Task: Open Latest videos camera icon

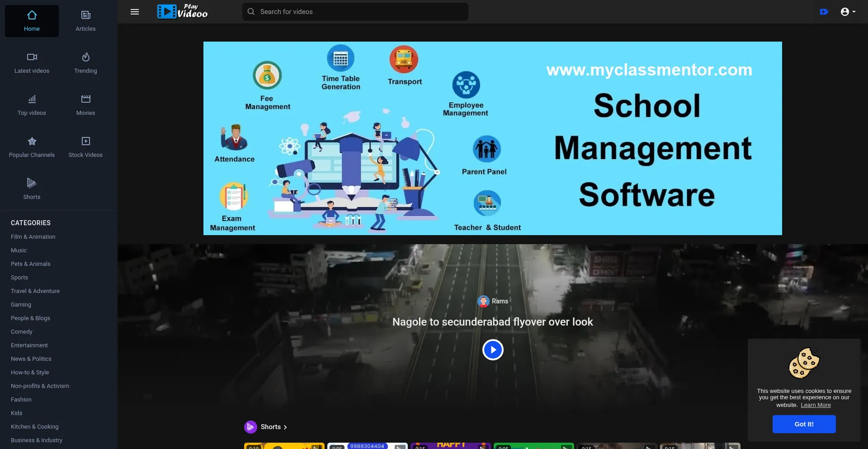Action: point(32,57)
